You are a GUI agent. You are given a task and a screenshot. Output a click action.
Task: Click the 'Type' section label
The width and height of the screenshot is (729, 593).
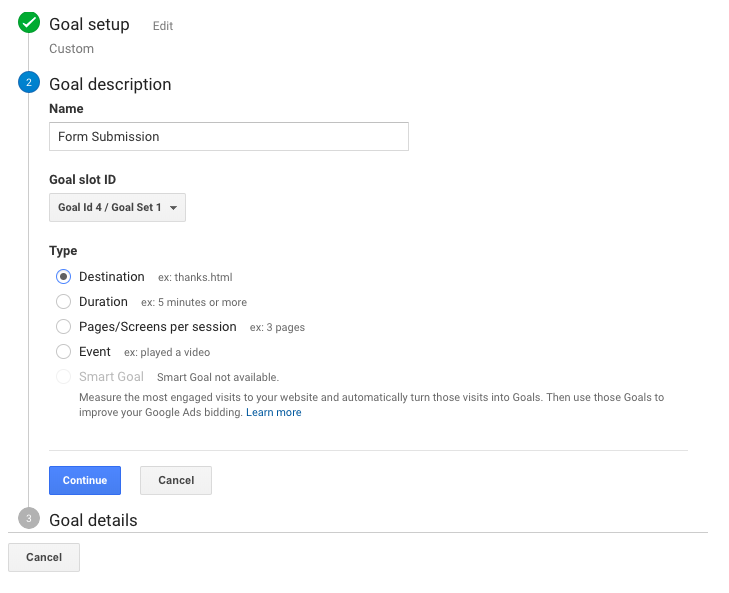[63, 251]
